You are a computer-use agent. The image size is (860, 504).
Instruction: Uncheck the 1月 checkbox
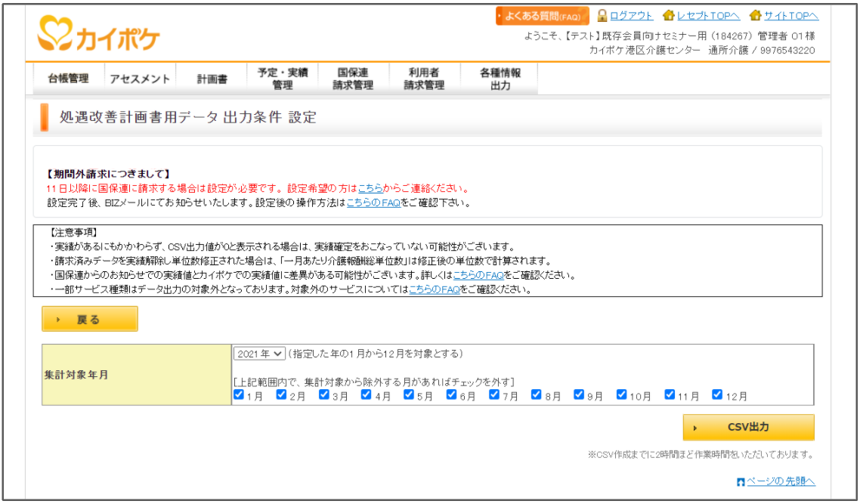[239, 394]
